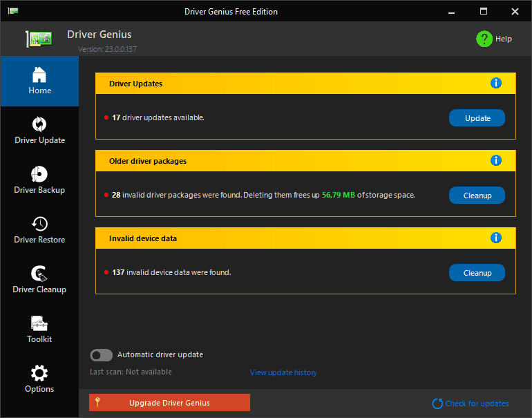Image resolution: width=532 pixels, height=418 pixels.
Task: Open the Driver Restore section
Action: (x=39, y=231)
